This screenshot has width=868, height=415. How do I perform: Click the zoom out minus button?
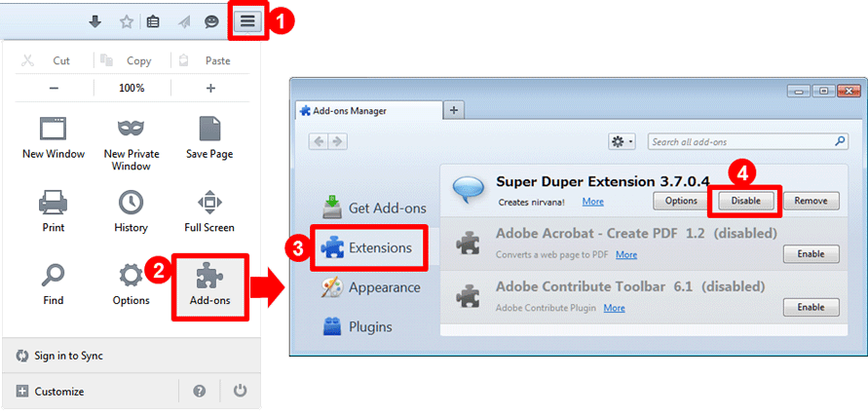pos(54,88)
